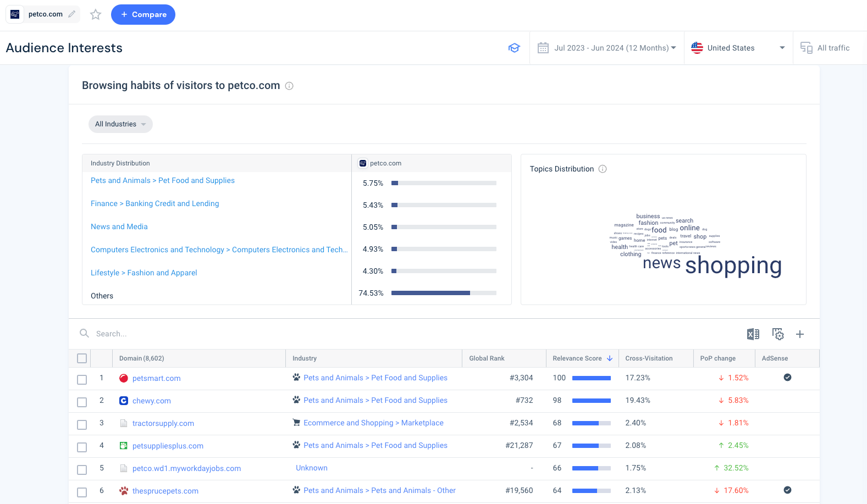Check the box for chewy.com
The width and height of the screenshot is (867, 504).
(x=82, y=402)
